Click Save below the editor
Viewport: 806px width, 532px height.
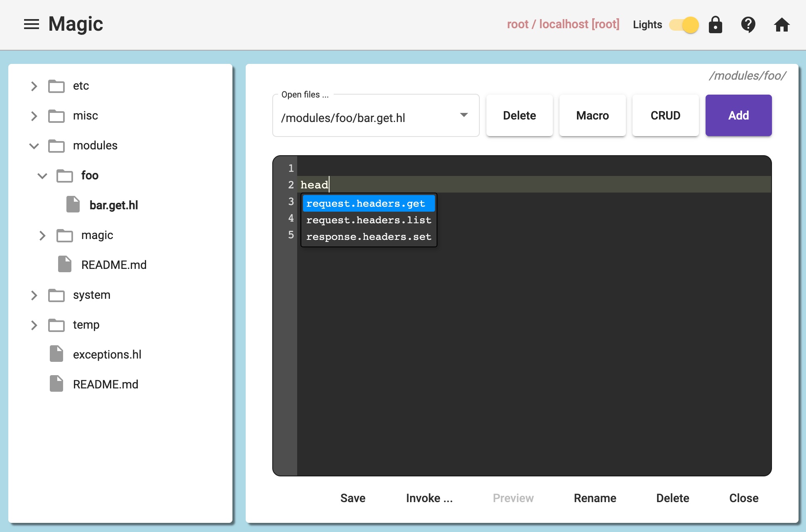click(353, 498)
